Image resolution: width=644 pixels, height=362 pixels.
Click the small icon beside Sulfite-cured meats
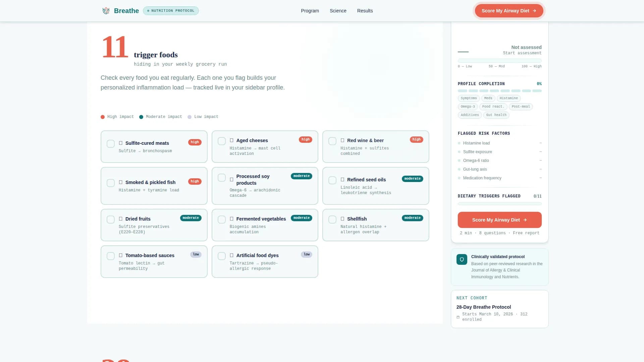click(121, 143)
